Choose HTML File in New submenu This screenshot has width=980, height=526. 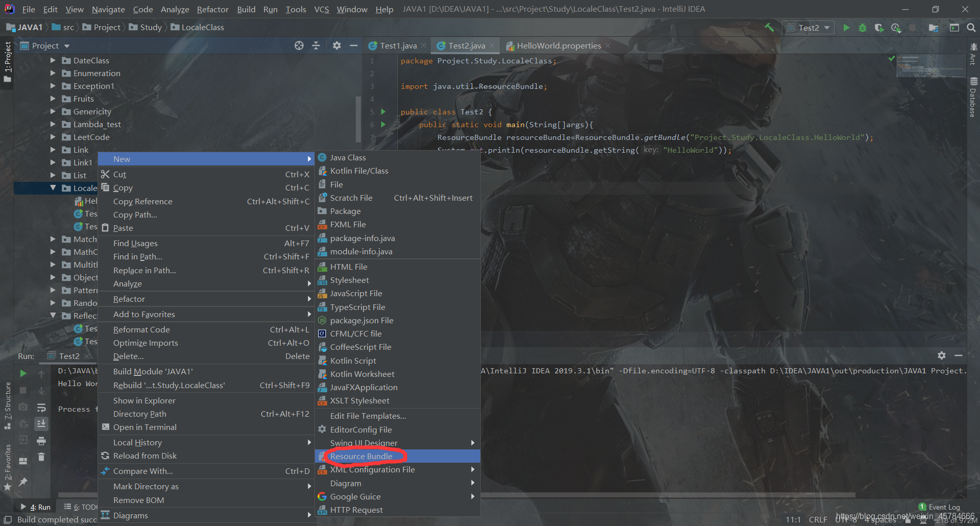tap(398, 267)
